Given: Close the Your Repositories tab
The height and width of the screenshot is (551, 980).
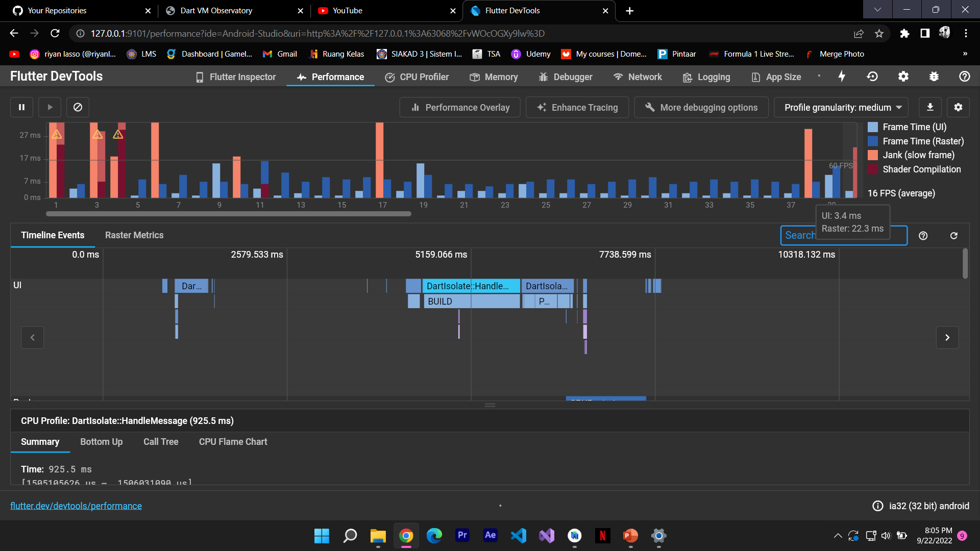Looking at the screenshot, I should coord(148,11).
